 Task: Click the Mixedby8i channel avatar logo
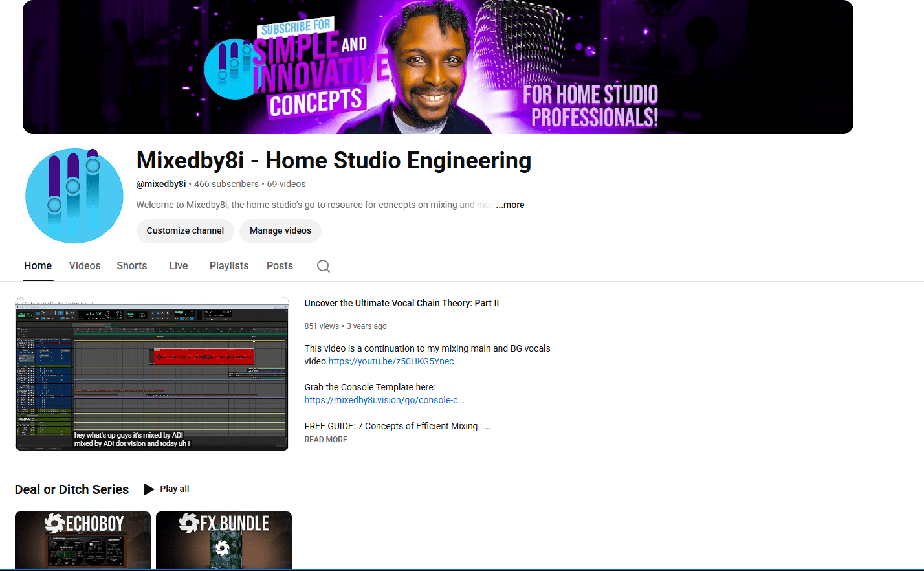[74, 196]
